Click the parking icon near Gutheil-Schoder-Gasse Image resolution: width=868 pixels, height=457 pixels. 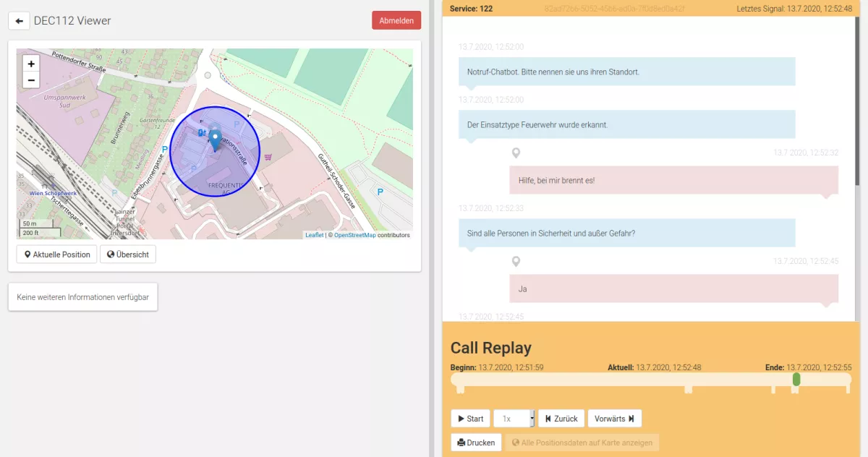tap(380, 192)
